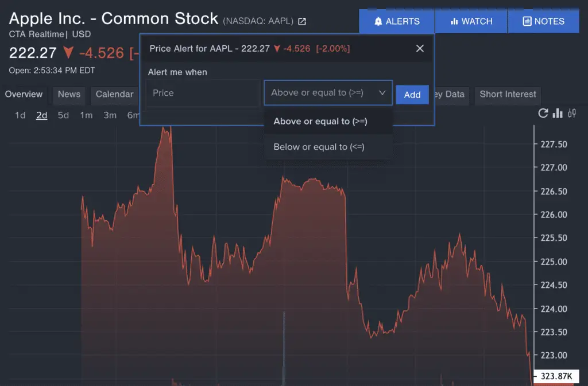The width and height of the screenshot is (588, 386).
Task: Switch to the candlestick chart icon
Action: pyautogui.click(x=572, y=113)
